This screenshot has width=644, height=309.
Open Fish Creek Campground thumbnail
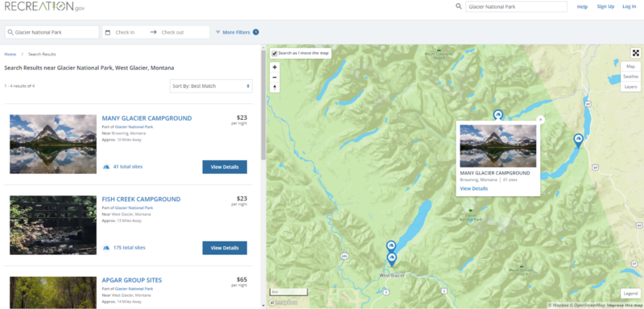53,225
